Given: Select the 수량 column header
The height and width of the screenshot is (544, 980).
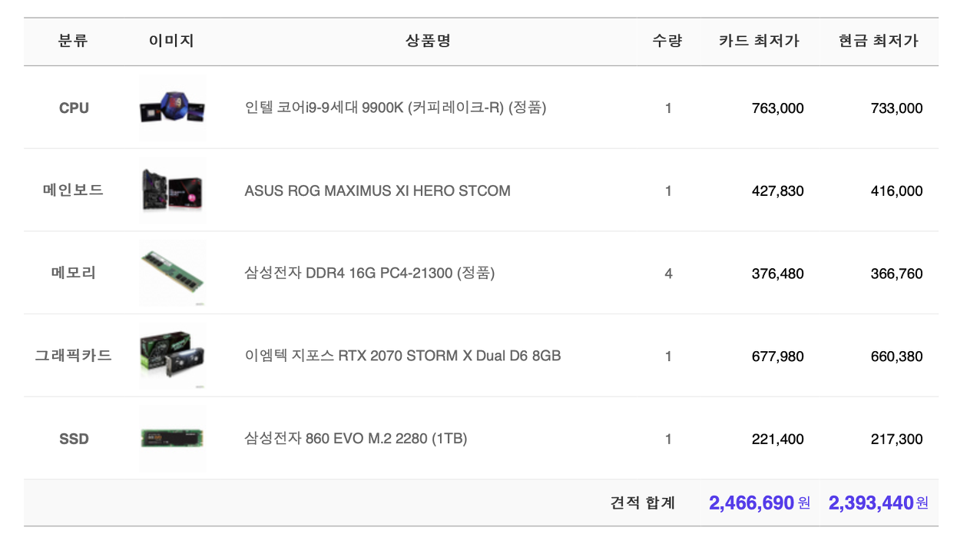Looking at the screenshot, I should (x=667, y=41).
